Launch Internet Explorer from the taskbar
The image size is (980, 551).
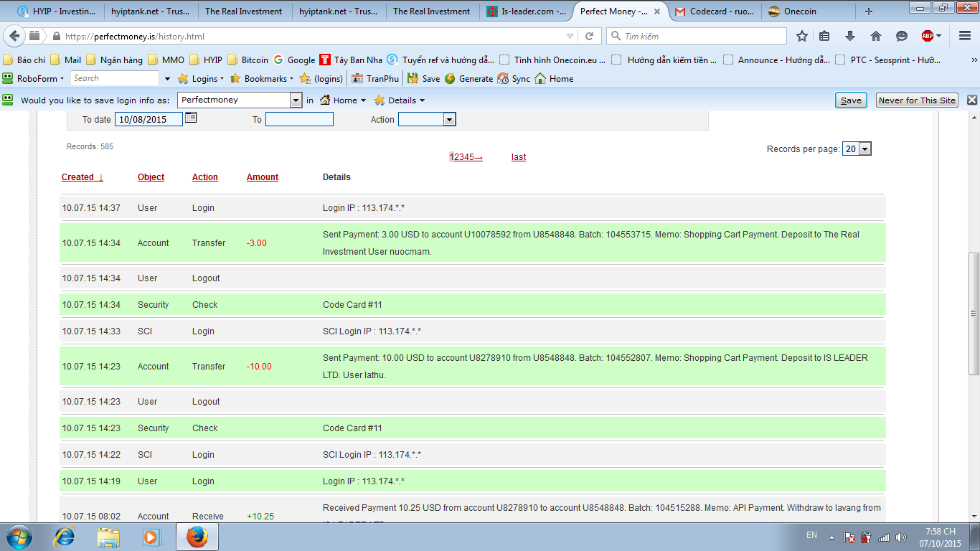[x=65, y=536]
